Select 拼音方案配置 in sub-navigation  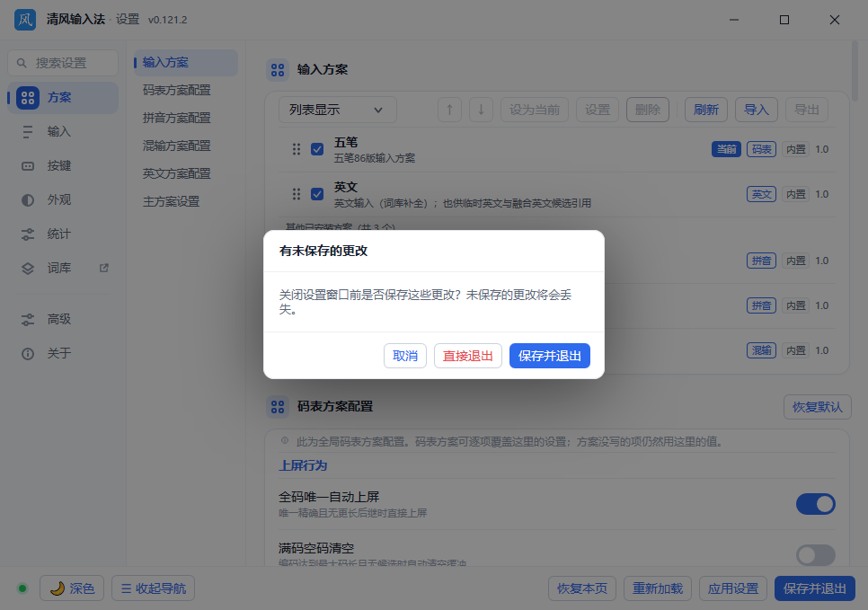tap(177, 118)
